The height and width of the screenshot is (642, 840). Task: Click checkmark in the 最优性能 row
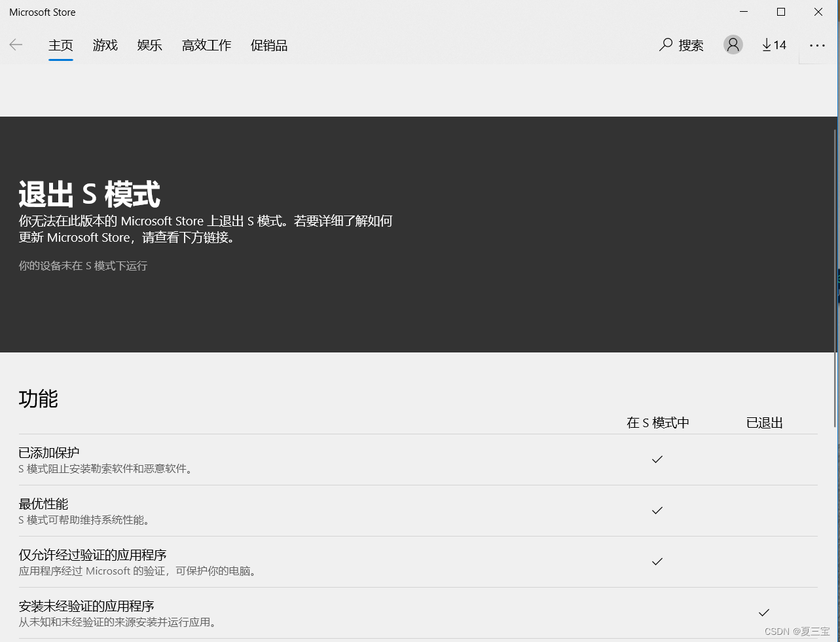pyautogui.click(x=657, y=510)
